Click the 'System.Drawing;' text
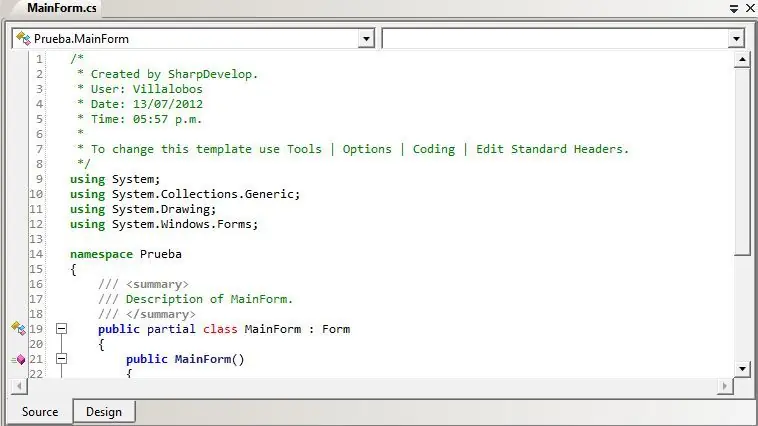Viewport: 758px width, 426px height. (164, 209)
